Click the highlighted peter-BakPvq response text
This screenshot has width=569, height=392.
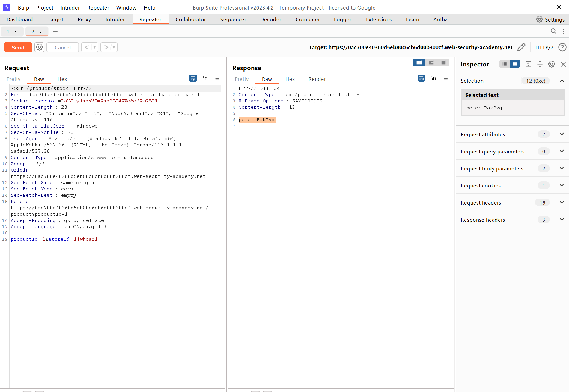pos(257,120)
